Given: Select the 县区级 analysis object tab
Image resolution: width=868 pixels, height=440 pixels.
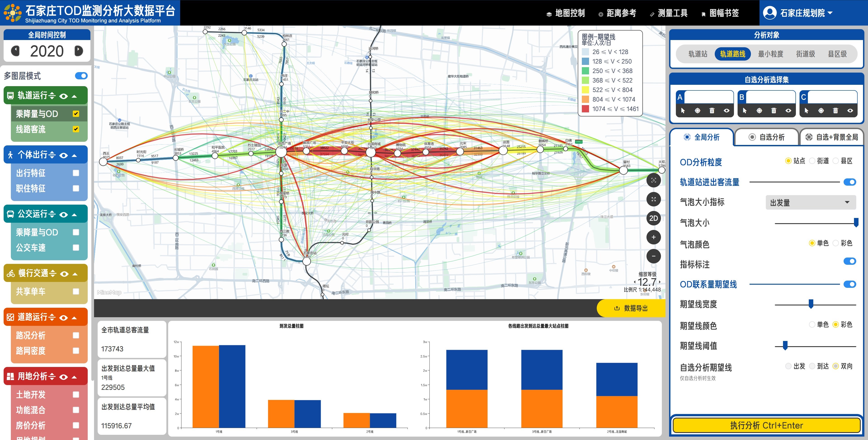Looking at the screenshot, I should coord(837,54).
